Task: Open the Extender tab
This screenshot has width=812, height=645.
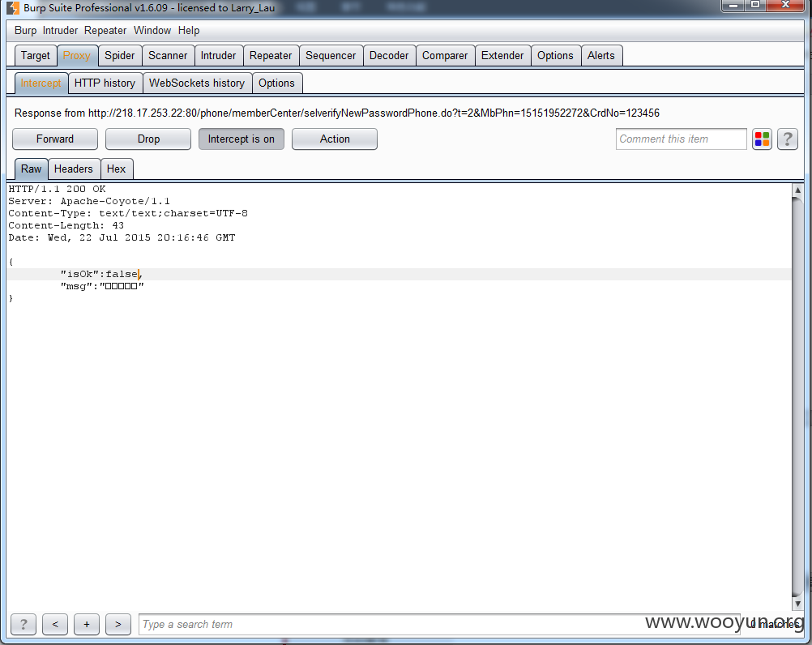Action: [502, 55]
